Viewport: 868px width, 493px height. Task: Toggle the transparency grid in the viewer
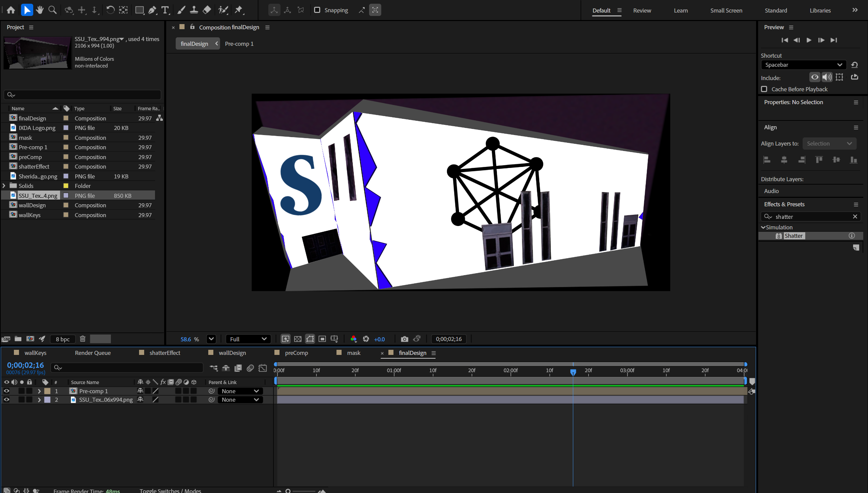pos(297,339)
